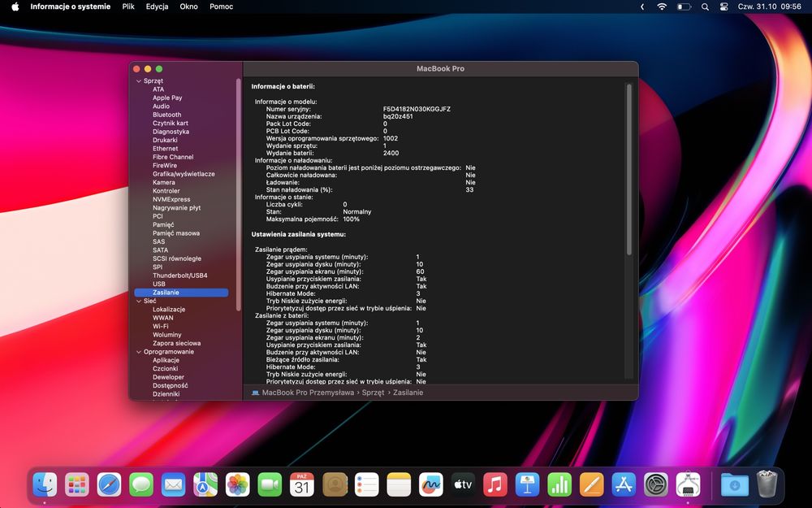Open the Photos app in the Dock
The image size is (812, 508).
(238, 485)
